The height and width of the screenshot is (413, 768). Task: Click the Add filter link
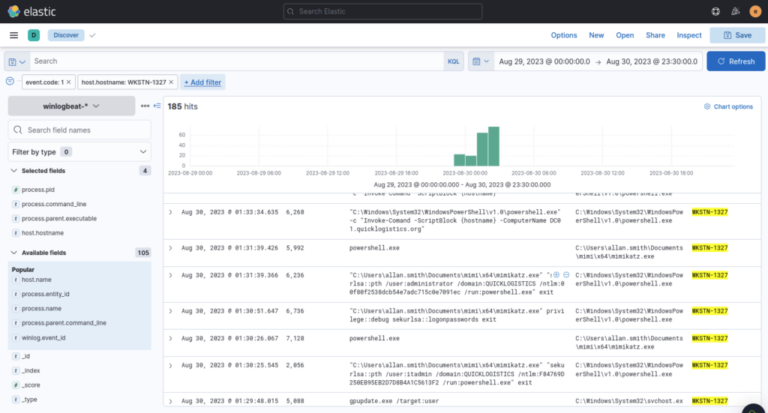coord(203,82)
